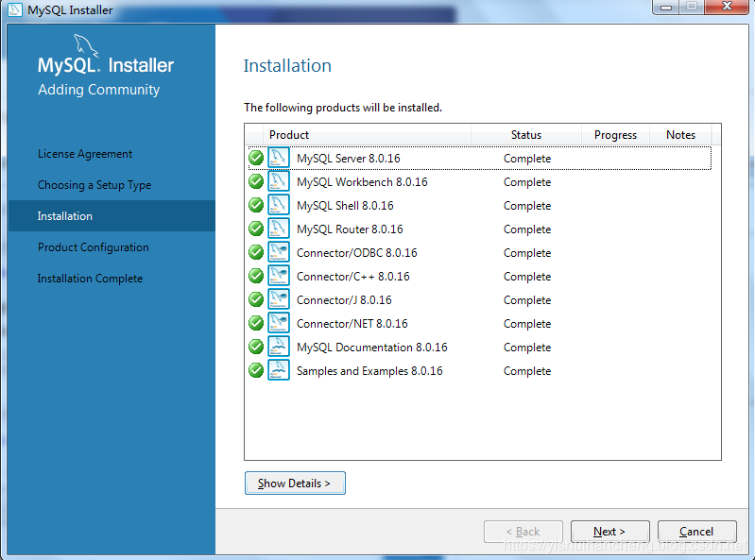Select the Connector/J 8.0.16 row text
755x560 pixels.
click(344, 299)
